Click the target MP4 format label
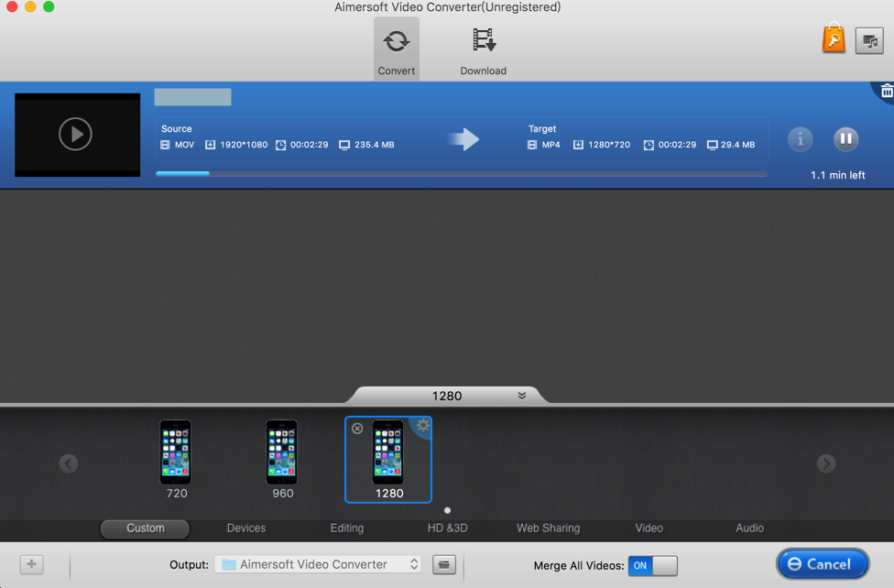This screenshot has height=588, width=894. (x=551, y=145)
